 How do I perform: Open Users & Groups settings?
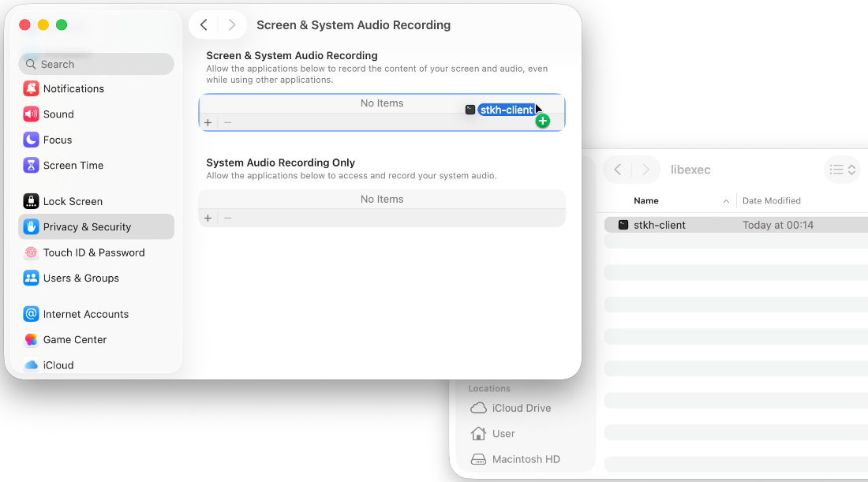(81, 278)
